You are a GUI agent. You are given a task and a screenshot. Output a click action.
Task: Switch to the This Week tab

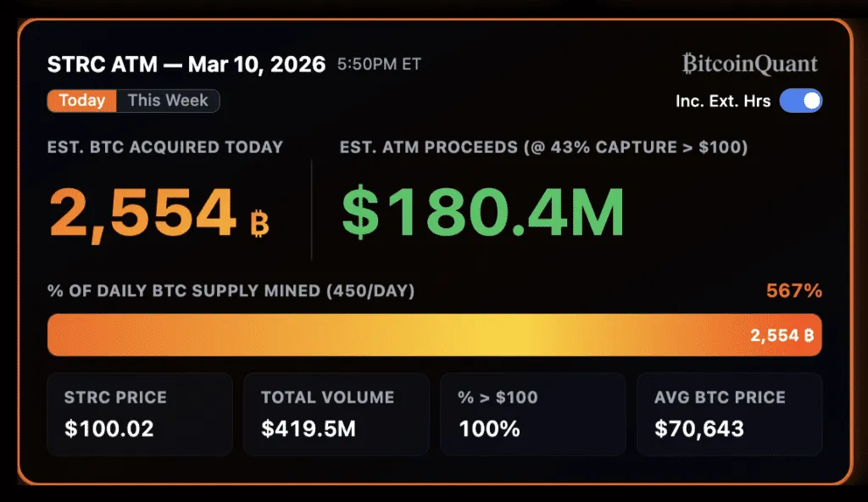pos(166,100)
